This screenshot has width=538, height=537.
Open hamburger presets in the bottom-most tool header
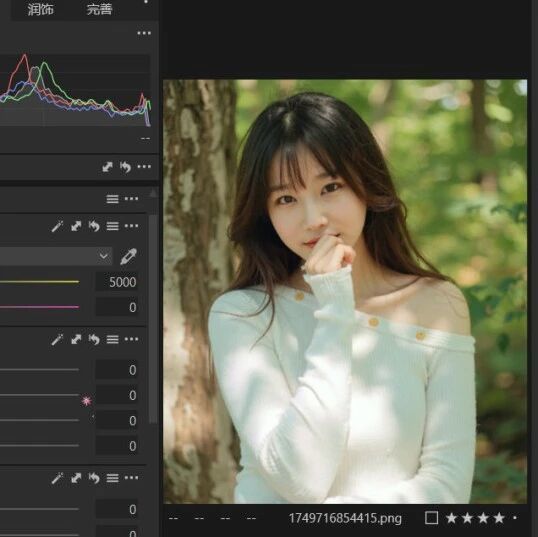click(x=113, y=478)
